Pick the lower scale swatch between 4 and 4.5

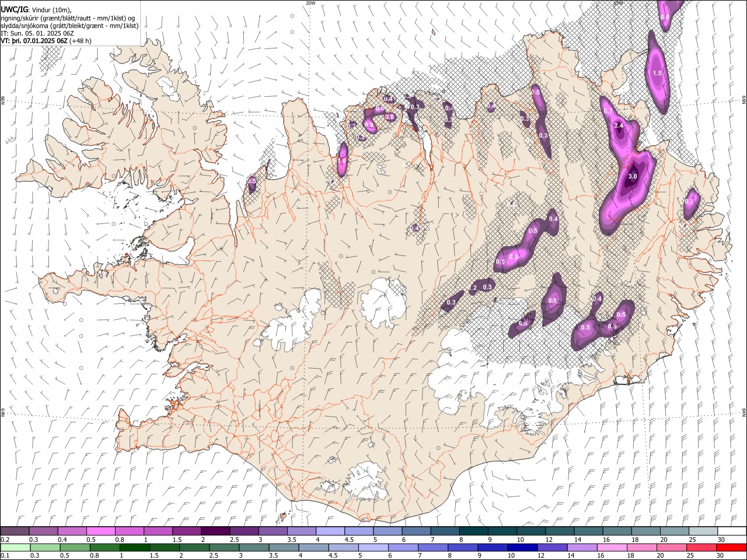click(x=314, y=547)
